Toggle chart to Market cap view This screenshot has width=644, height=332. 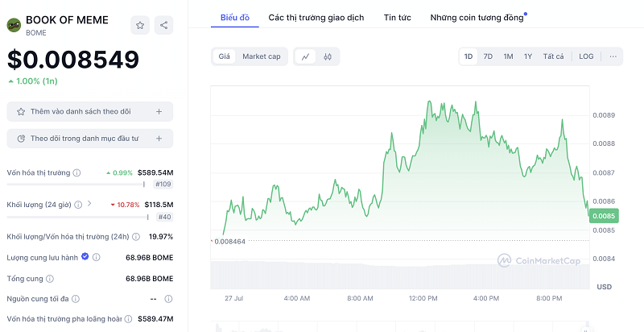(262, 56)
